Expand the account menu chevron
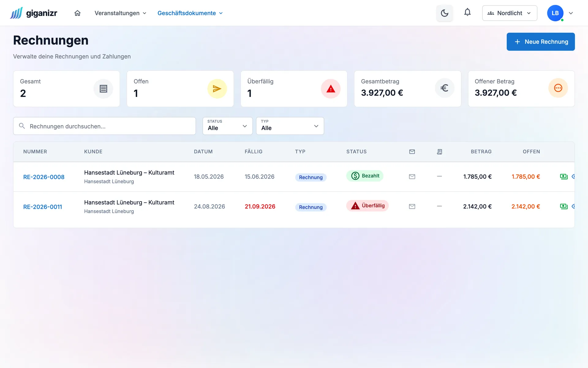 click(571, 13)
